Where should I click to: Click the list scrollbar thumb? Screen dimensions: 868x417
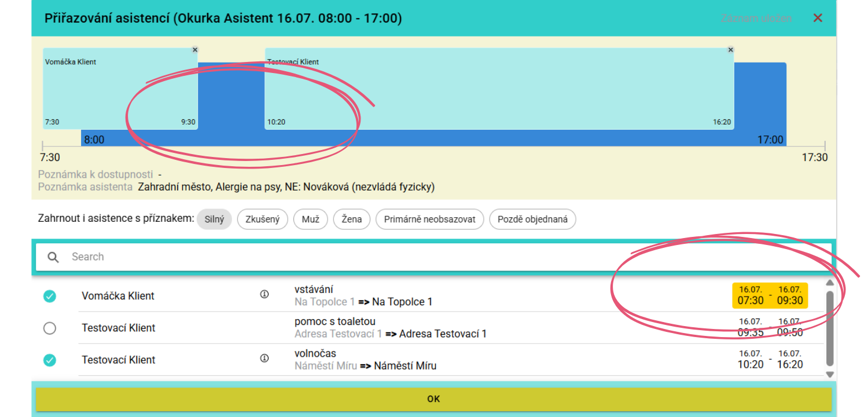click(x=829, y=327)
